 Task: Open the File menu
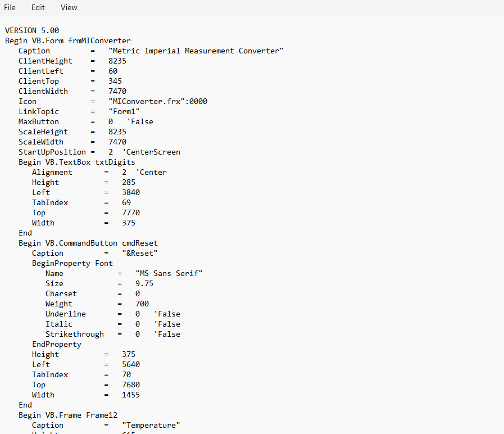10,7
